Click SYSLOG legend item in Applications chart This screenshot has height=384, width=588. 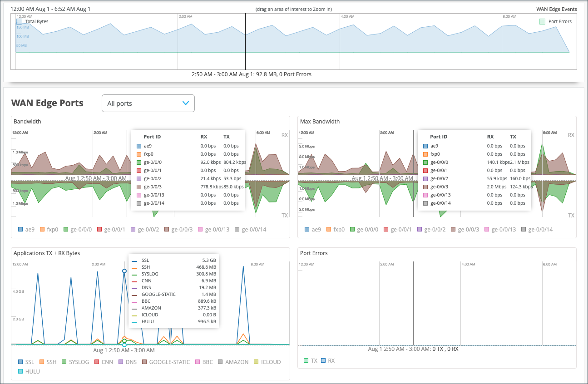pyautogui.click(x=75, y=362)
